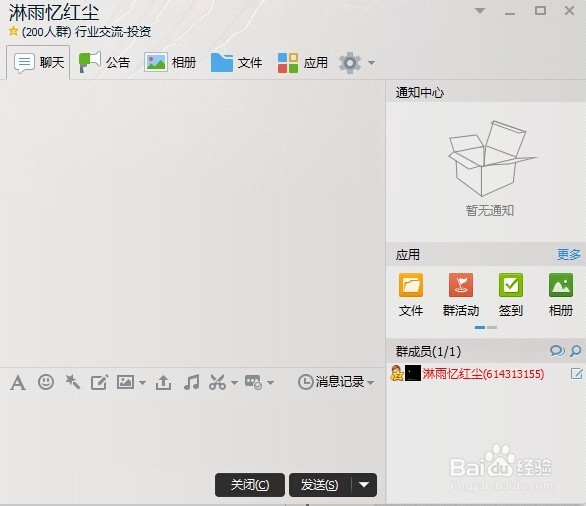Maximize the chat window
The image size is (586, 506).
[540, 10]
